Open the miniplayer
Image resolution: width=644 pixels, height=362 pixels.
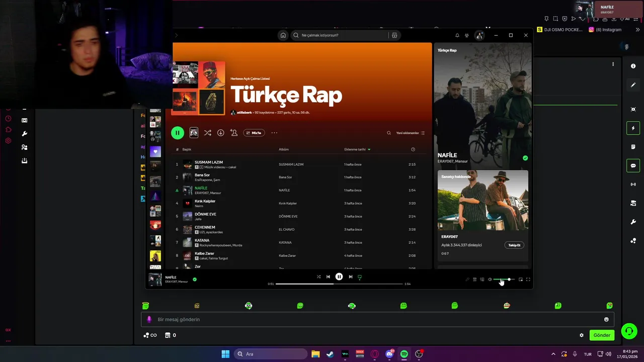(x=521, y=280)
